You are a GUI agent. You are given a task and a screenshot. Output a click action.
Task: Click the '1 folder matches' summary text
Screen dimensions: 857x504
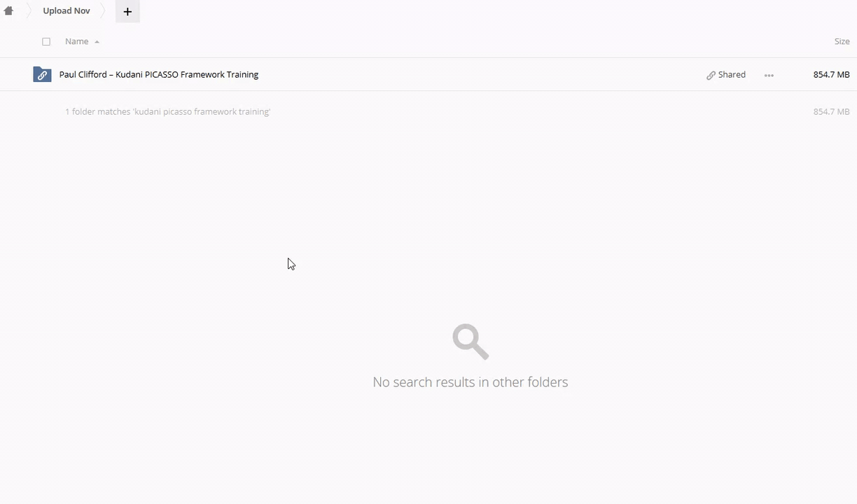(167, 112)
